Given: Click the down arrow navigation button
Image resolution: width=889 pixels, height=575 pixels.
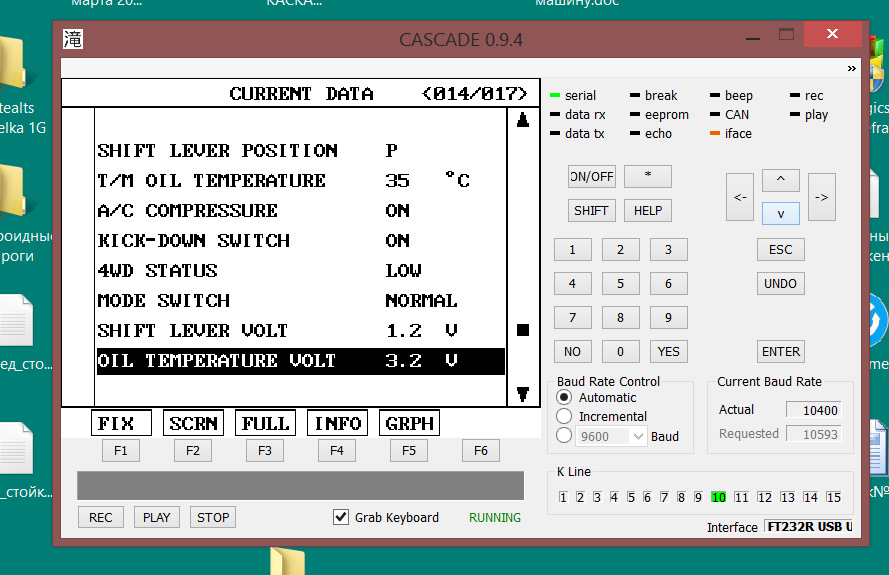Looking at the screenshot, I should point(781,213).
